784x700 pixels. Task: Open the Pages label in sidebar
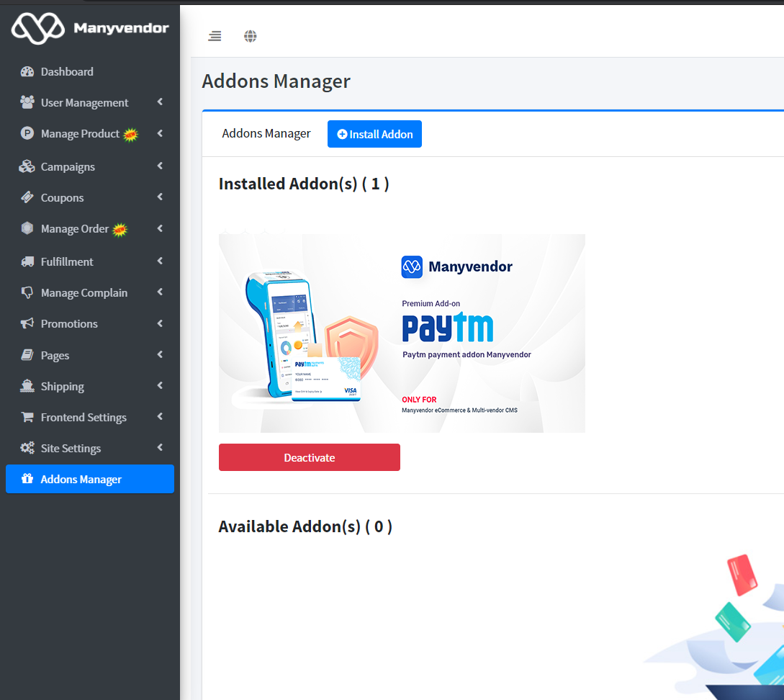[55, 356]
